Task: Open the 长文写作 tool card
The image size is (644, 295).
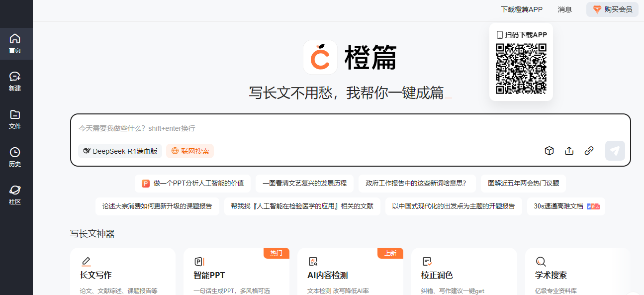Action: click(x=122, y=272)
